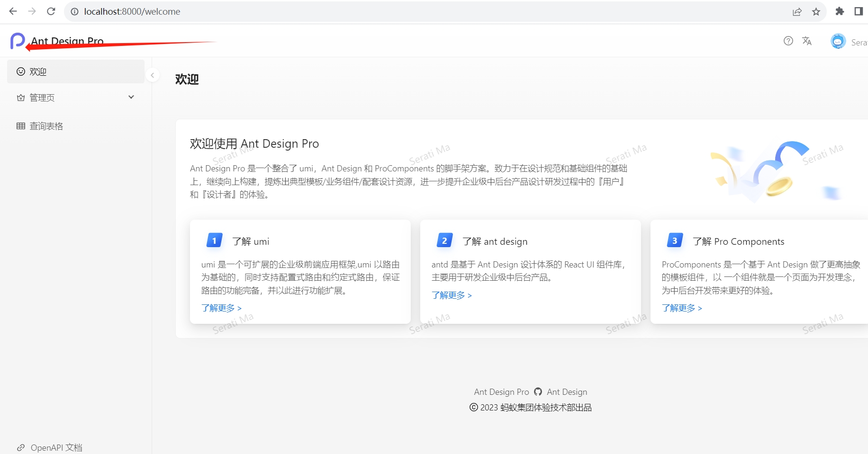Click the share page icon
Image resolution: width=868 pixels, height=454 pixels.
797,12
